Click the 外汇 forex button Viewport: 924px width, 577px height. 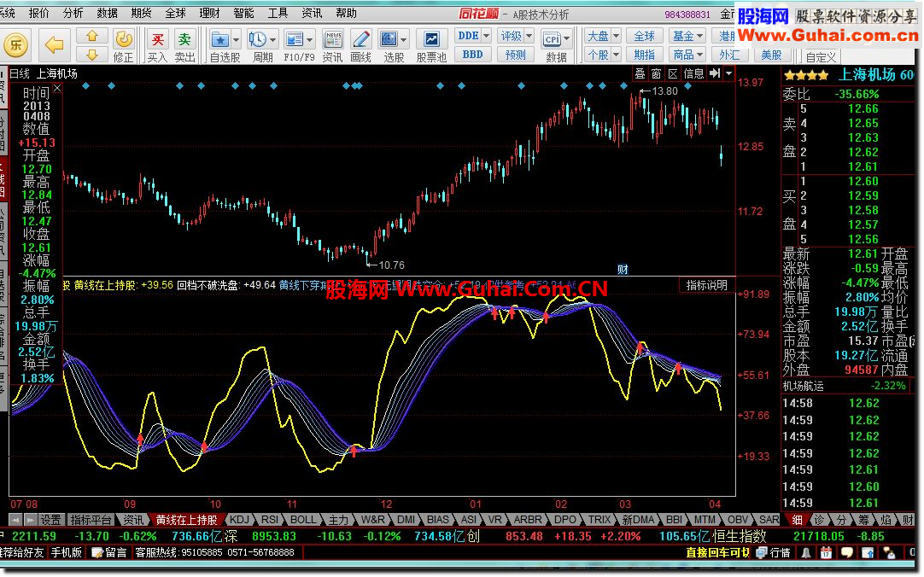(x=729, y=55)
